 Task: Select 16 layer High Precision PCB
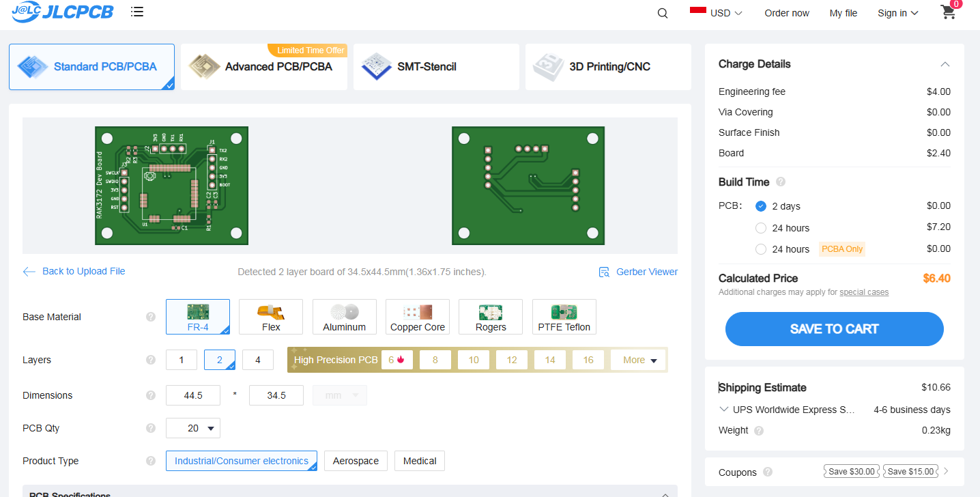coord(588,360)
